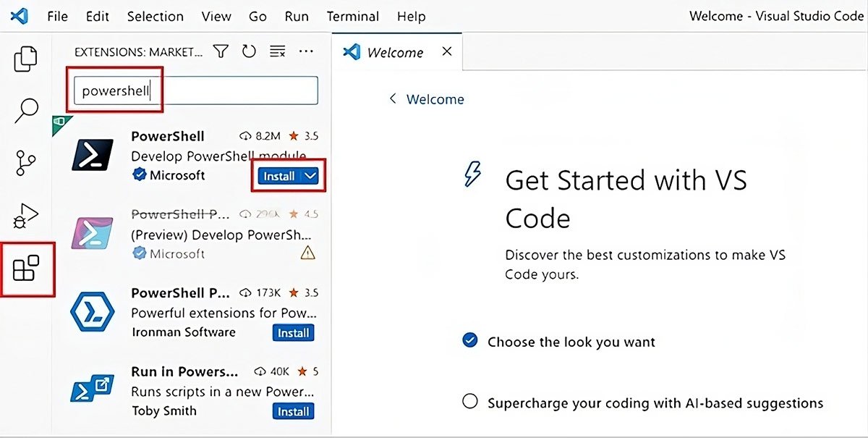The width and height of the screenshot is (868, 438).
Task: Go back using the Welcome chevron link
Action: (x=427, y=99)
